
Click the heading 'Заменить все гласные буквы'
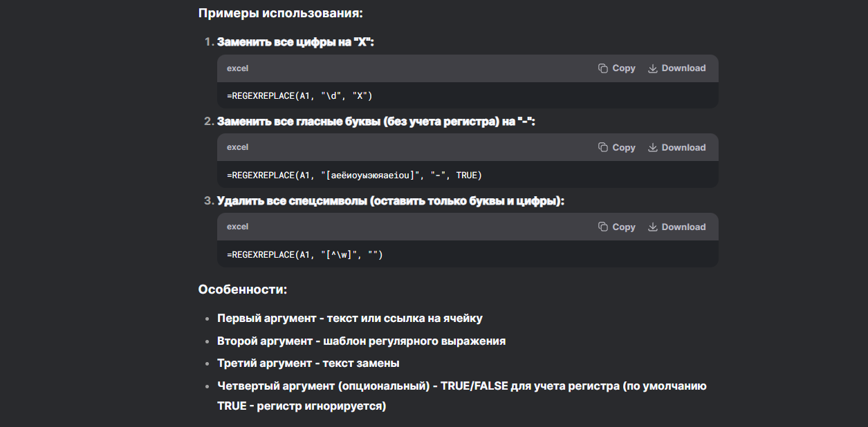376,122
